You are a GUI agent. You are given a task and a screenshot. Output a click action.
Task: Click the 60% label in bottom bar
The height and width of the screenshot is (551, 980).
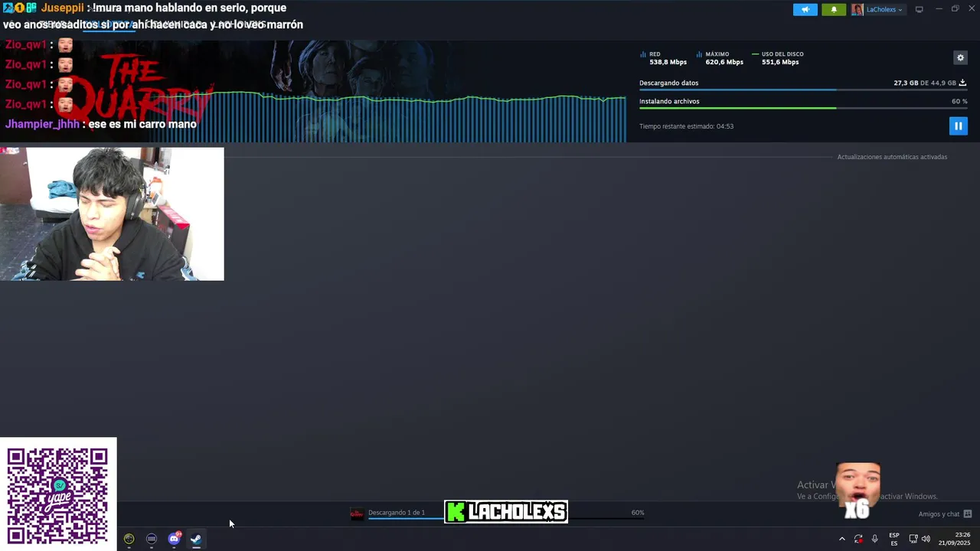point(638,513)
